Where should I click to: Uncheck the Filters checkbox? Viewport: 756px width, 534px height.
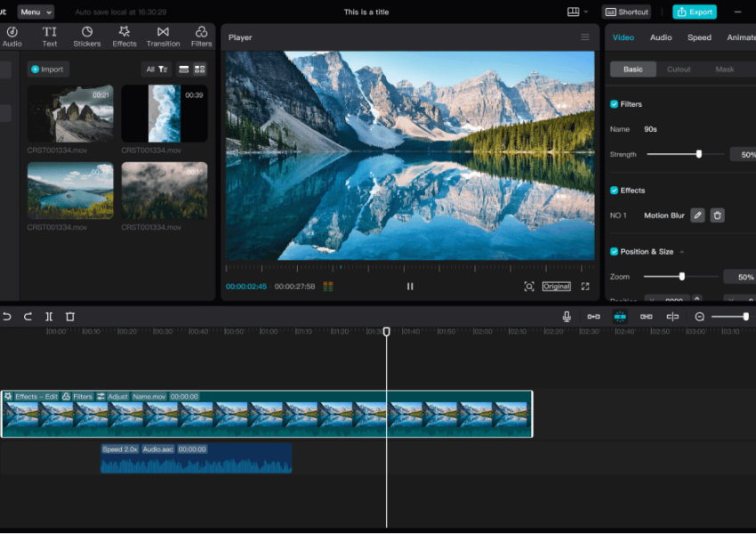[615, 104]
